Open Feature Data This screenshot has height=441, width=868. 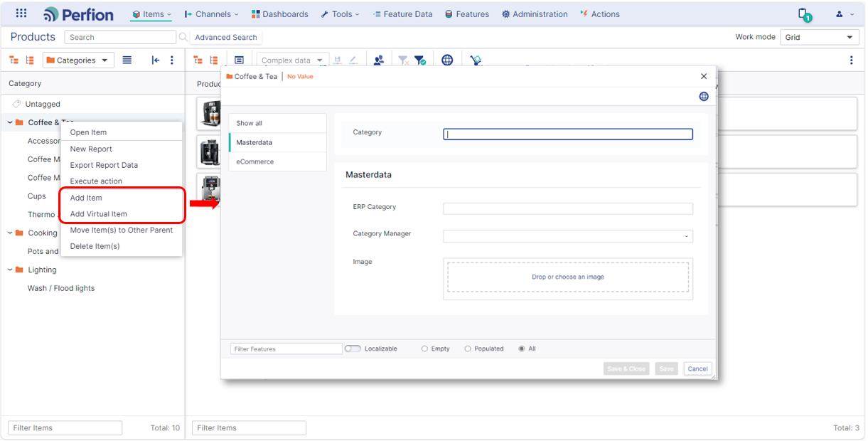click(402, 14)
